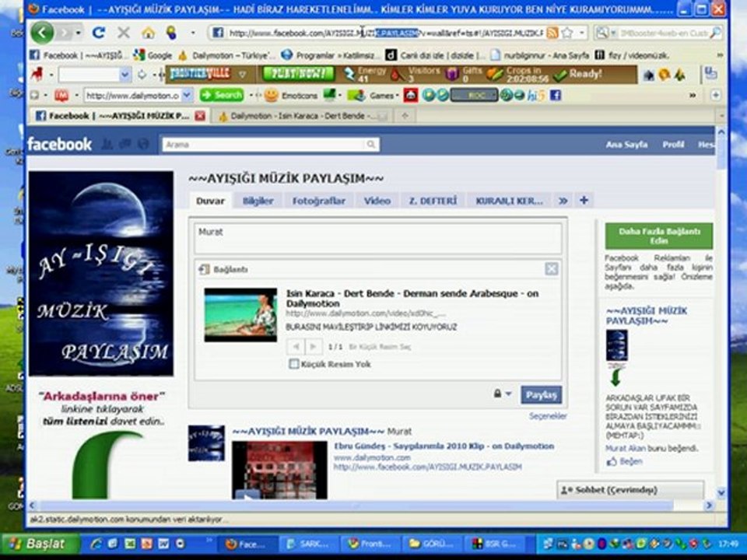This screenshot has height=560, width=747.
Task: Open the Google bookmark
Action: tap(153, 55)
